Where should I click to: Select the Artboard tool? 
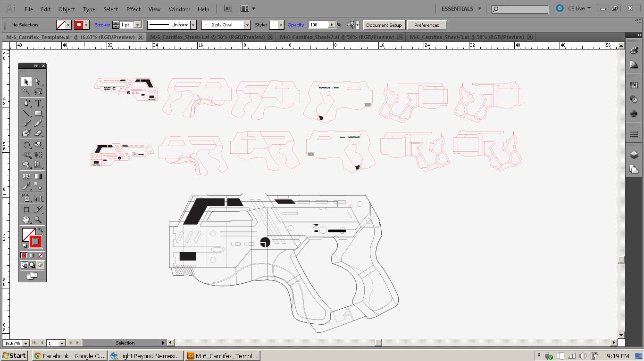26,210
